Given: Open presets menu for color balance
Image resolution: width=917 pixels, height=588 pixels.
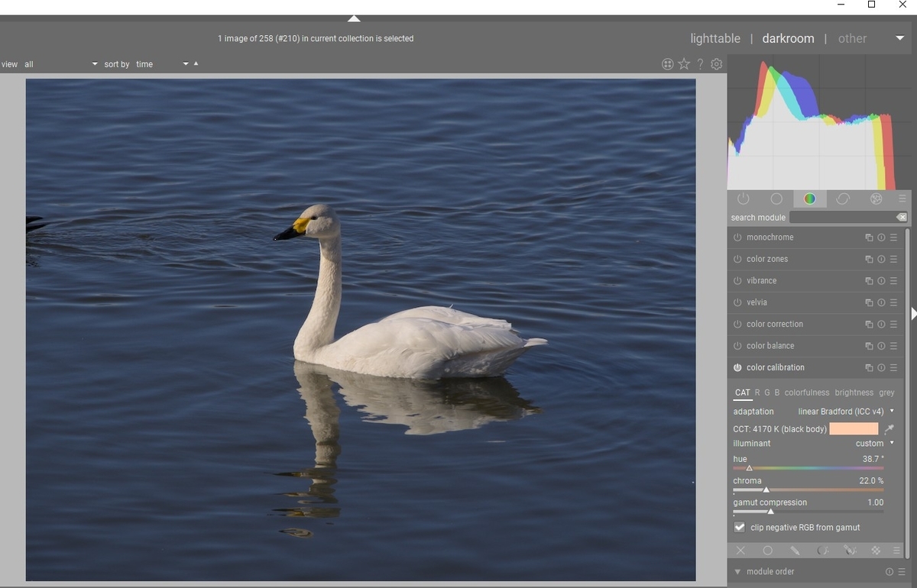Looking at the screenshot, I should 893,346.
